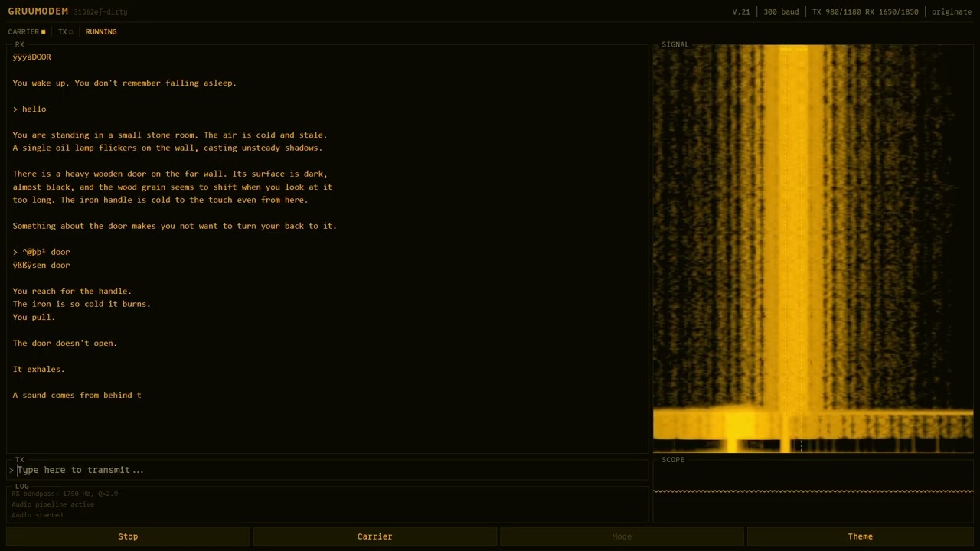Click 'It exhales.' line
This screenshot has width=980, height=551.
[x=38, y=369]
